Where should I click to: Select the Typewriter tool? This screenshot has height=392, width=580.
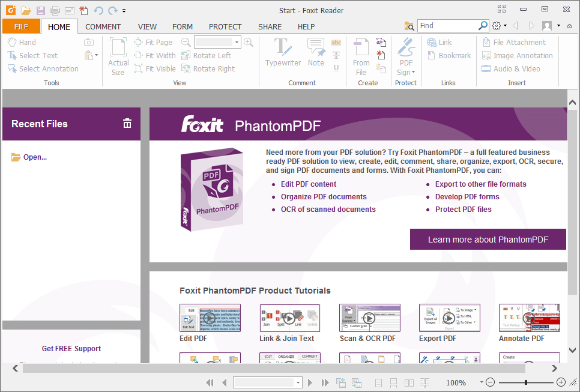tap(283, 53)
